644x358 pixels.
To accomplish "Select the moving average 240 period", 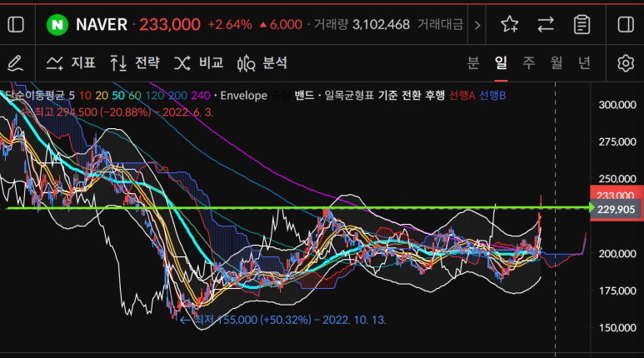I will click(201, 96).
